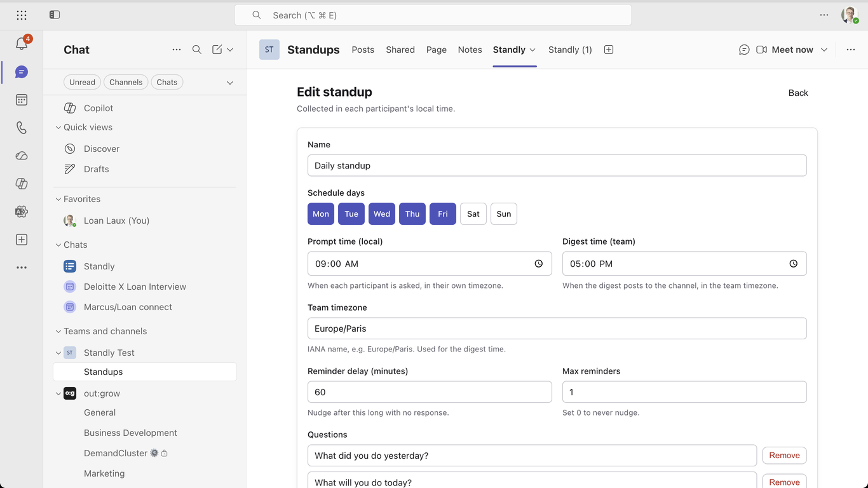Collapse the Chats section
The height and width of the screenshot is (488, 868).
click(58, 245)
